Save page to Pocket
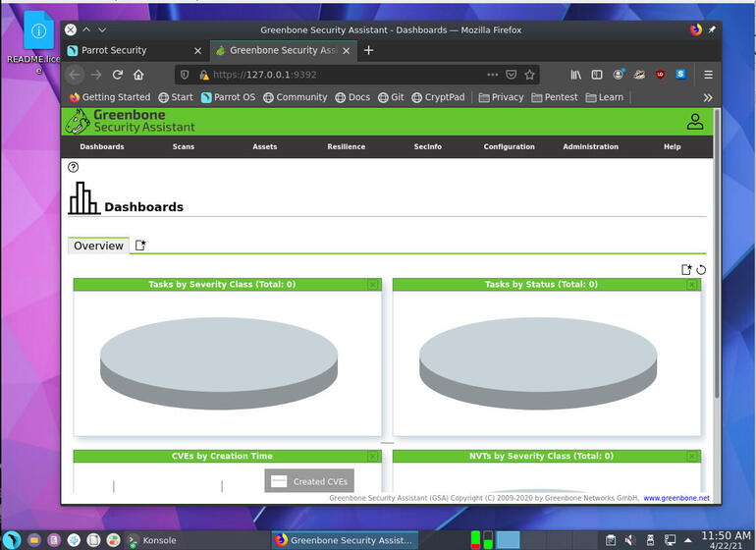Screen dimensions: 756x550 512,75
